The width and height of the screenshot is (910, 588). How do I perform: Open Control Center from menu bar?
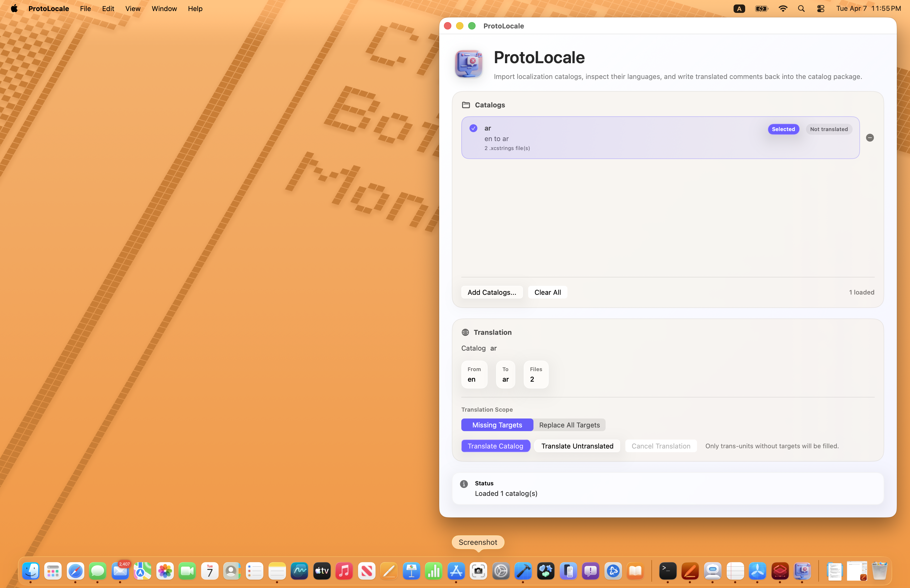point(820,8)
